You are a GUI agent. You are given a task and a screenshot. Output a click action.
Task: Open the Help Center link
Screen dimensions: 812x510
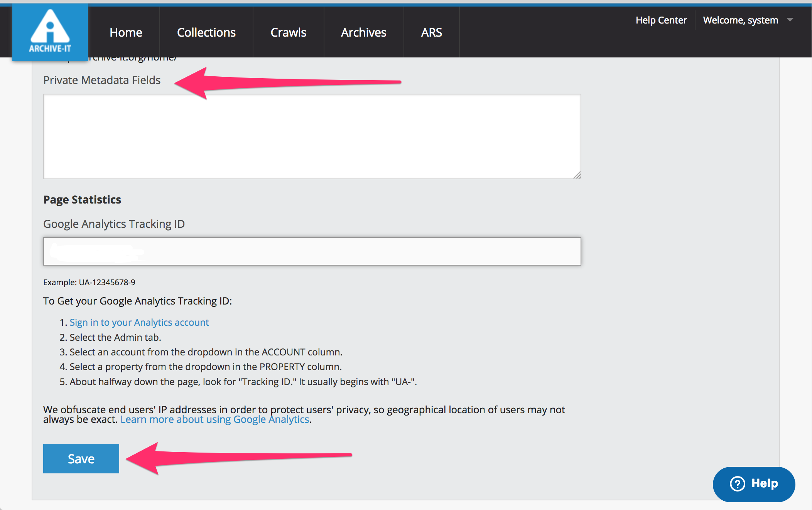pos(661,20)
